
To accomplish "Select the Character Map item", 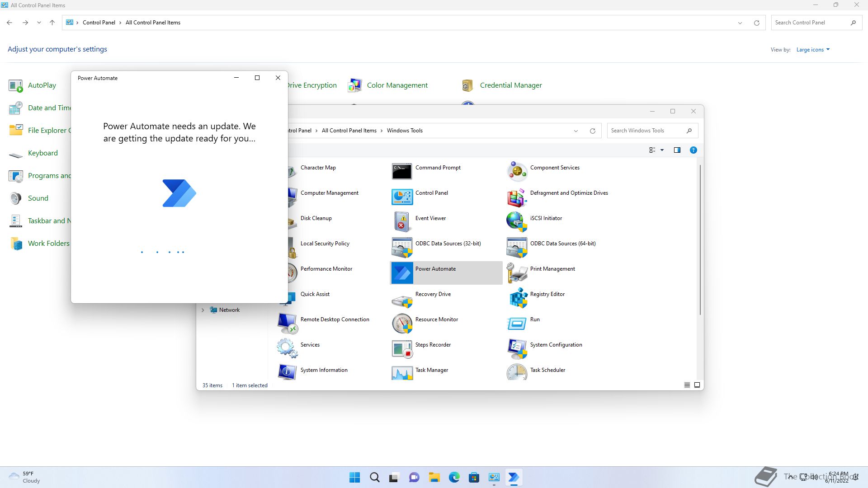I will (x=318, y=168).
